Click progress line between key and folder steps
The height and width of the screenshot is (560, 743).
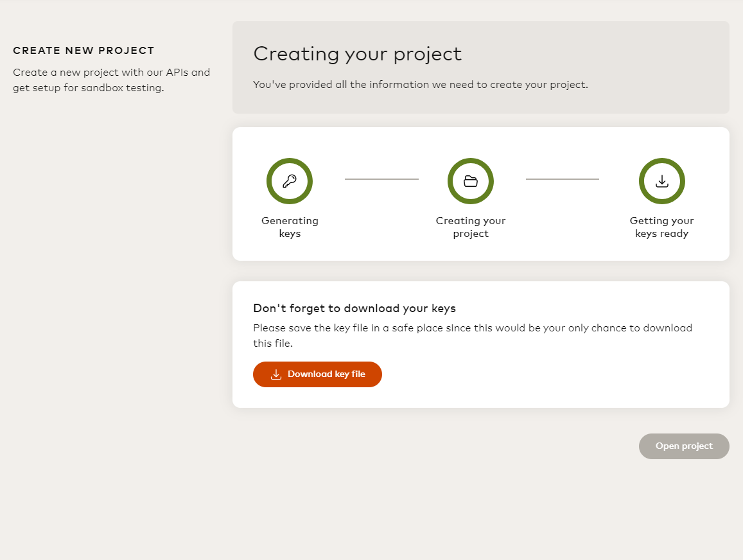[x=381, y=179]
